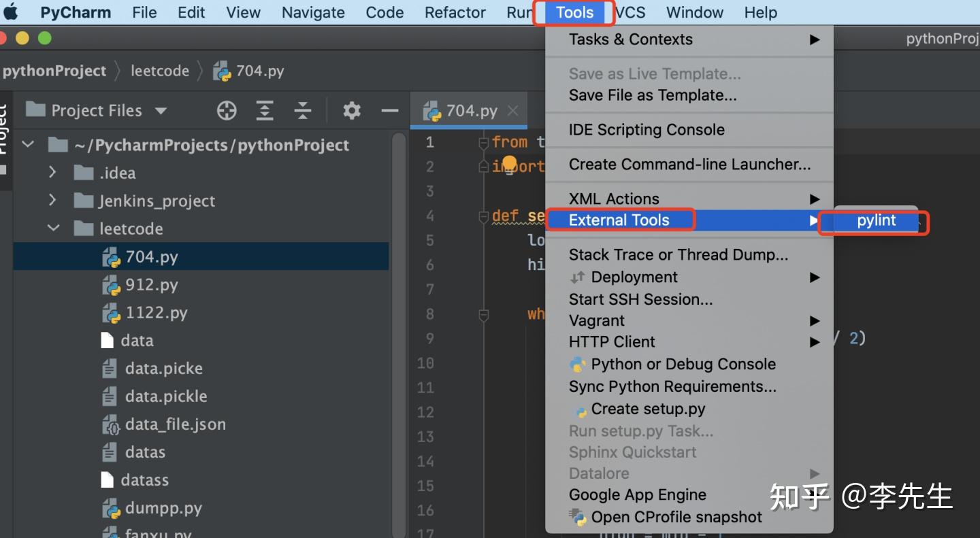Click pythonProject in breadcrumb bar
Image resolution: width=980 pixels, height=538 pixels.
pyautogui.click(x=54, y=71)
